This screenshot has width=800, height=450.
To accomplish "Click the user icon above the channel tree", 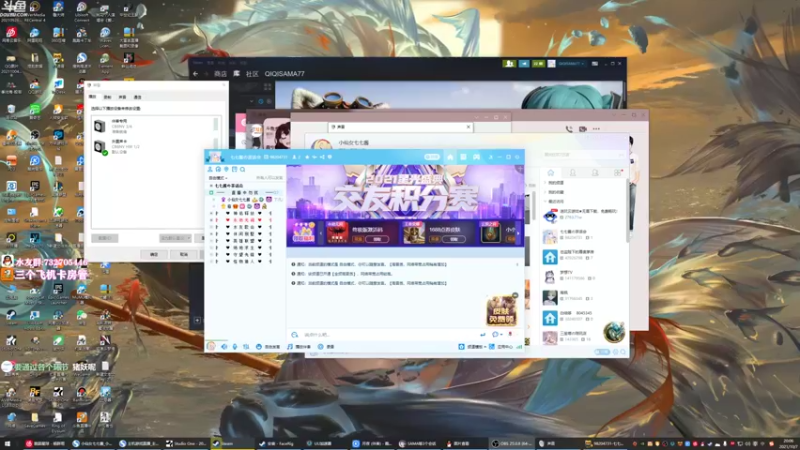I will click(x=210, y=169).
